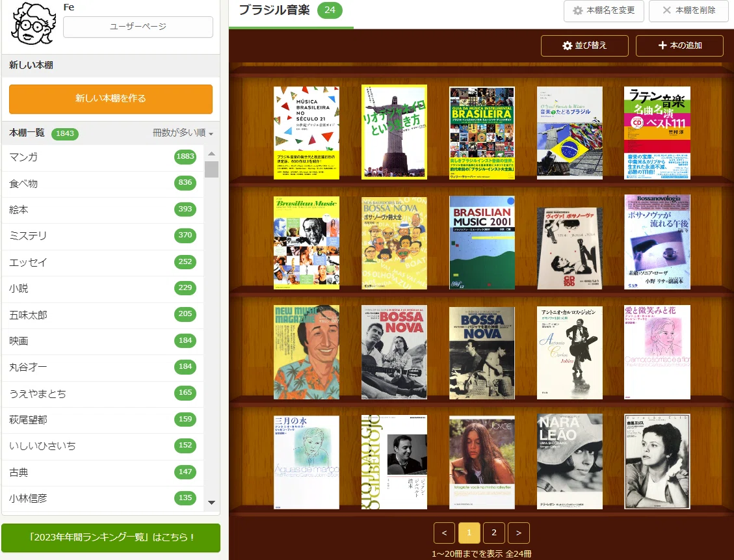Select the 萩尾望都 bookshelf row

[103, 420]
